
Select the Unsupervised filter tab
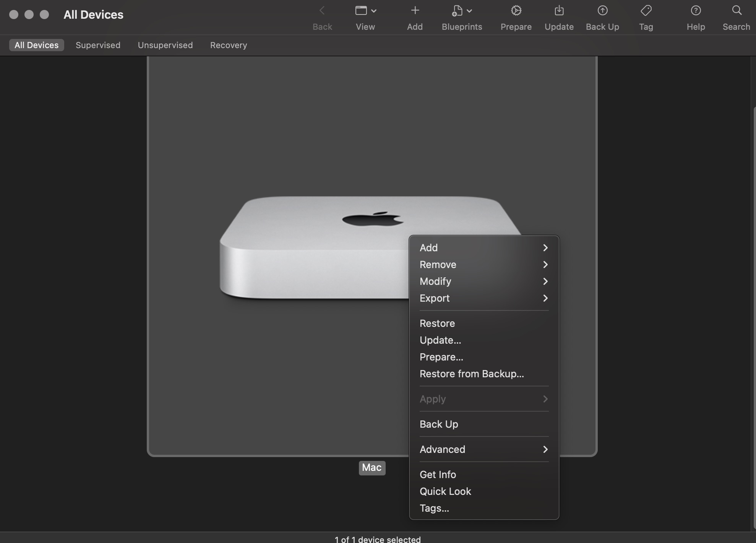(x=165, y=45)
